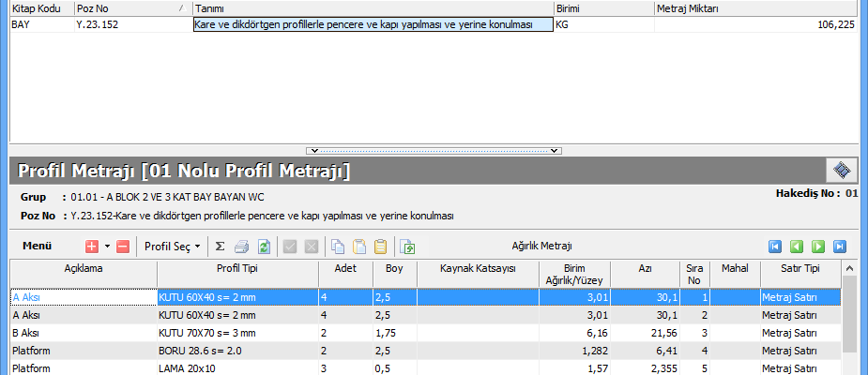Click the sigma sum icon
This screenshot has height=375, width=868.
[220, 247]
